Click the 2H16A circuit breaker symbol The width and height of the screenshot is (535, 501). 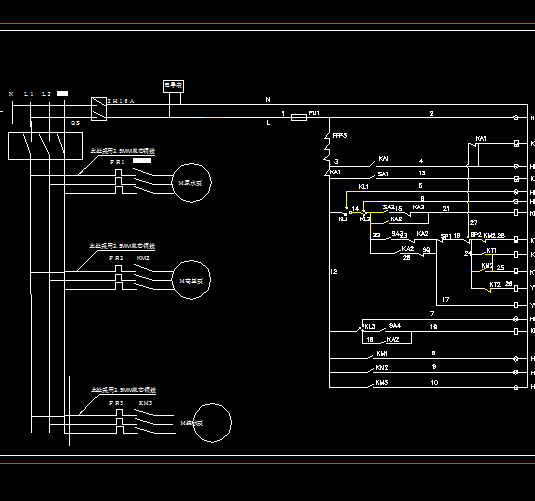[99, 109]
